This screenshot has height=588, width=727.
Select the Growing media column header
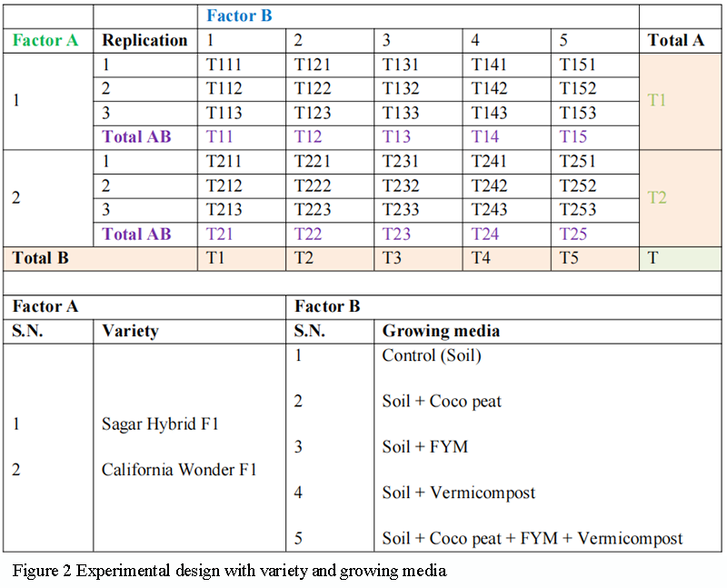441,331
